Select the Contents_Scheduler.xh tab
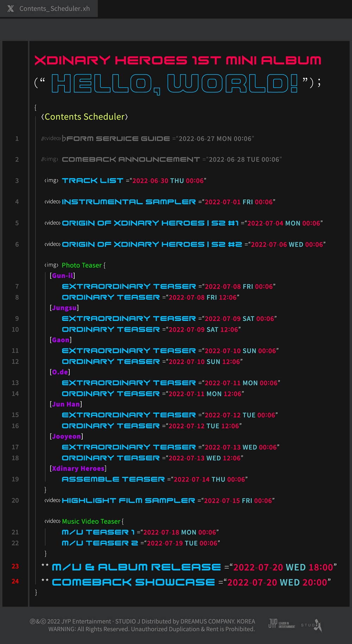352x644 pixels. [54, 8]
